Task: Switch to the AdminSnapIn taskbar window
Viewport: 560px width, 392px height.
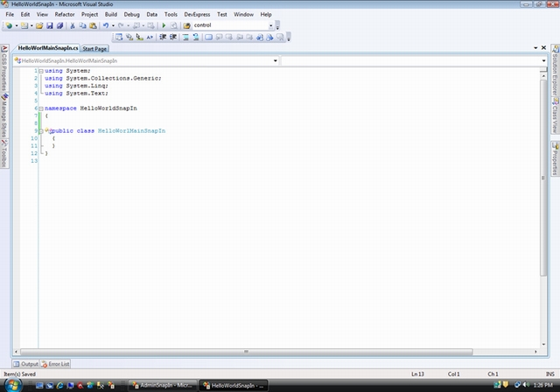Action: click(x=163, y=385)
